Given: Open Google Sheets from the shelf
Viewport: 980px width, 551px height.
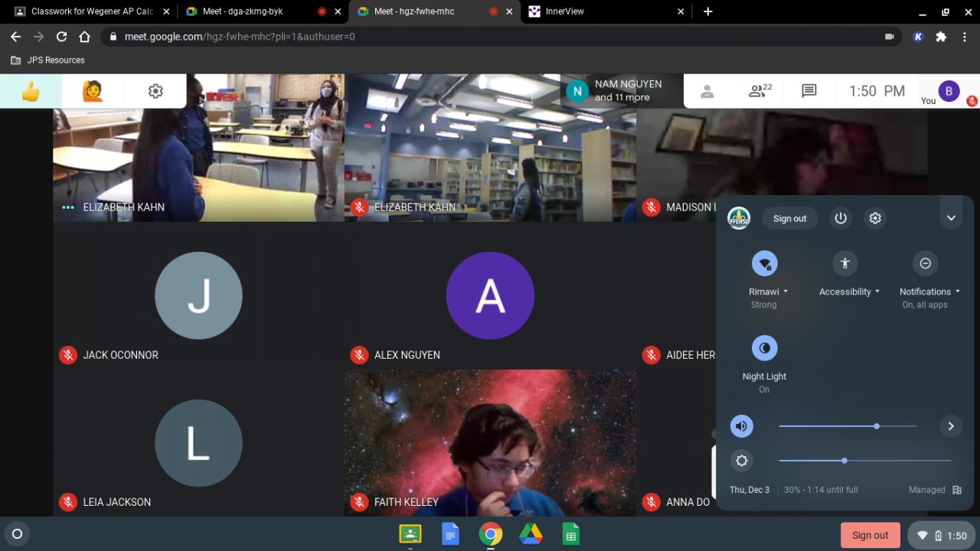Looking at the screenshot, I should (570, 534).
